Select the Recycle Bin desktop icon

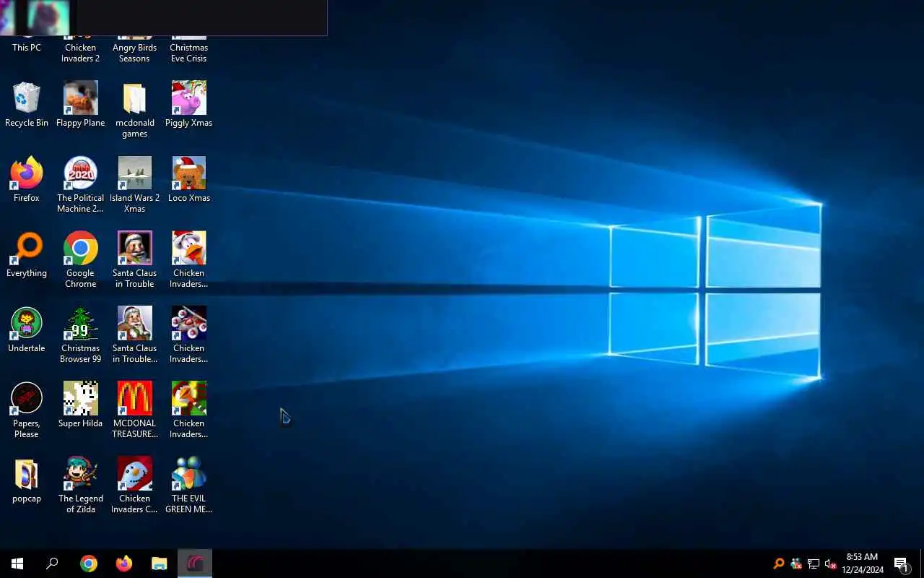point(27,105)
